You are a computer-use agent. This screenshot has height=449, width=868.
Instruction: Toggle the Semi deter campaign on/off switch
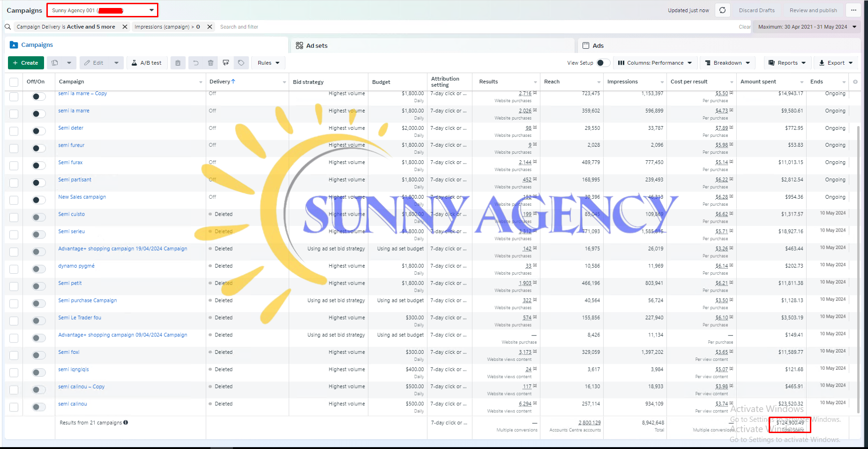[38, 131]
